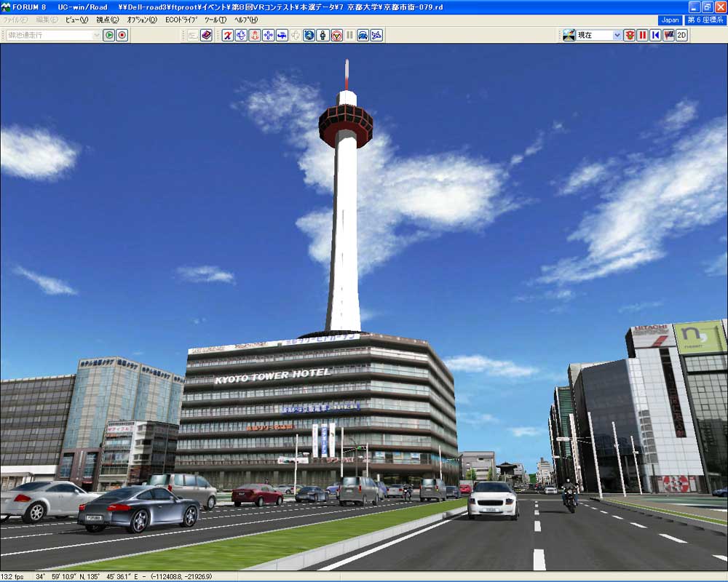Reset traffic with the blue rewind button
The height and width of the screenshot is (582, 728).
pos(656,35)
